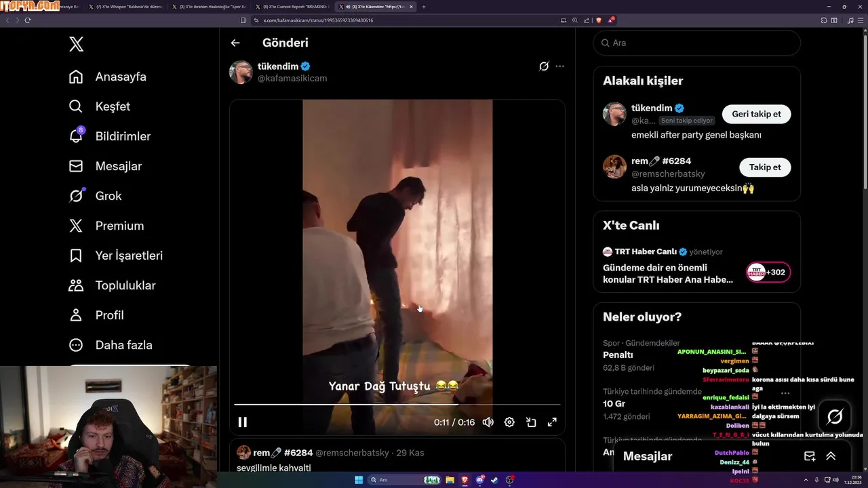Click the back arrow next to Gönderi
Image resolution: width=868 pixels, height=488 pixels.
[x=235, y=43]
